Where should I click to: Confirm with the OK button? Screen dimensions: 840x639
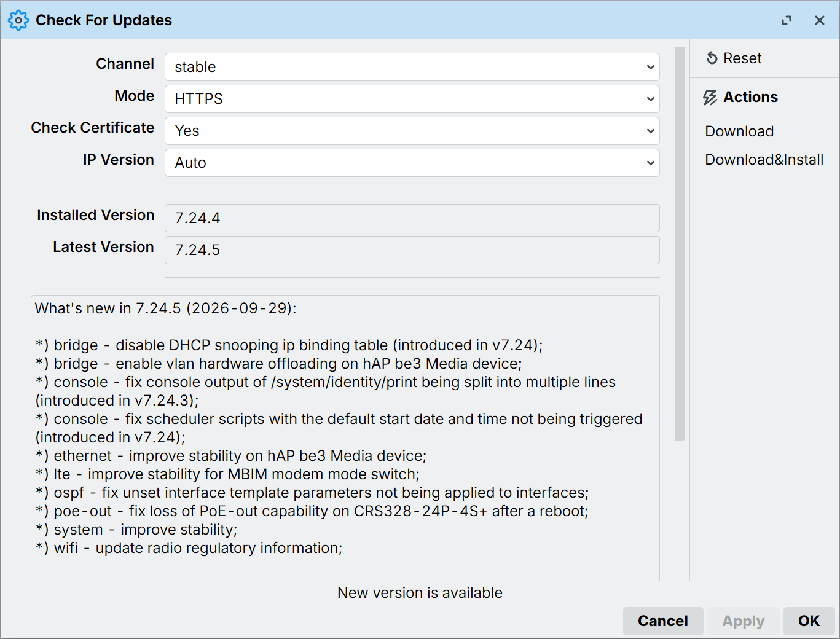809,621
